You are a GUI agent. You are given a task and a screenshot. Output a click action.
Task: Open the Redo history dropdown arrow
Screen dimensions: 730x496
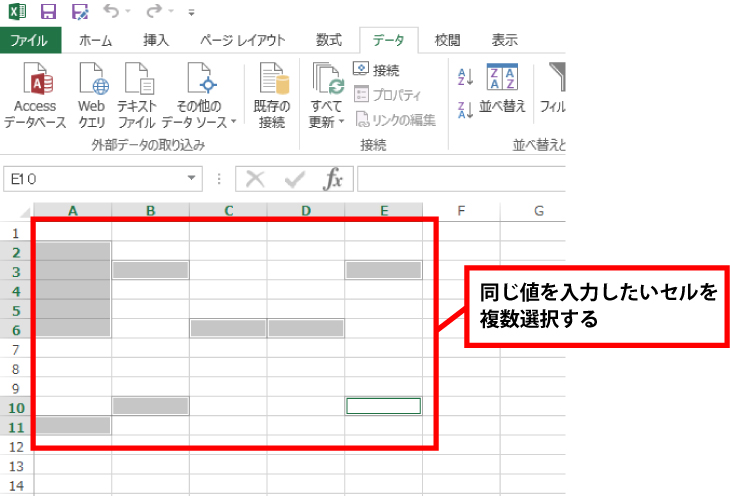[171, 11]
